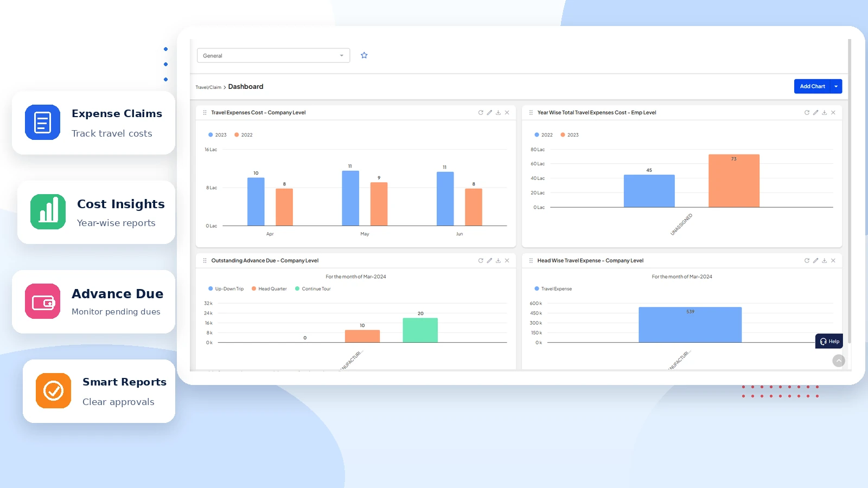Close the Outstanding Advance Due chart

(507, 261)
